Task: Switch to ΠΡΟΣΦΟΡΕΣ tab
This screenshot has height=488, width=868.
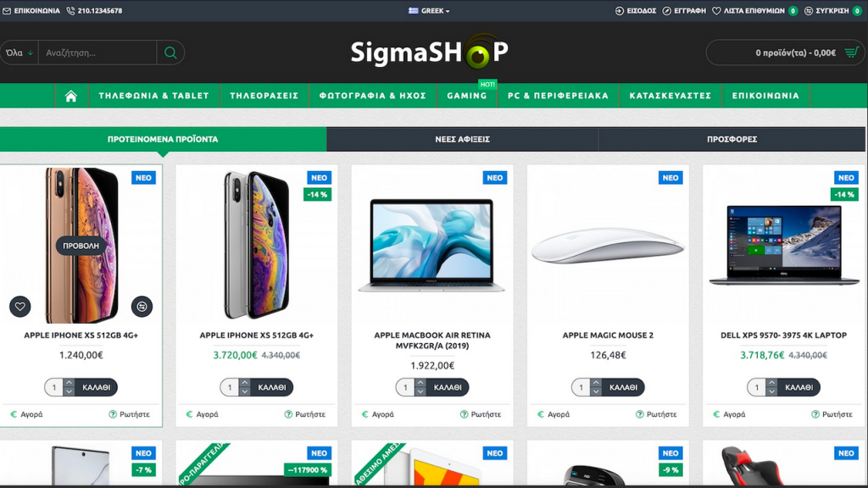Action: 732,140
